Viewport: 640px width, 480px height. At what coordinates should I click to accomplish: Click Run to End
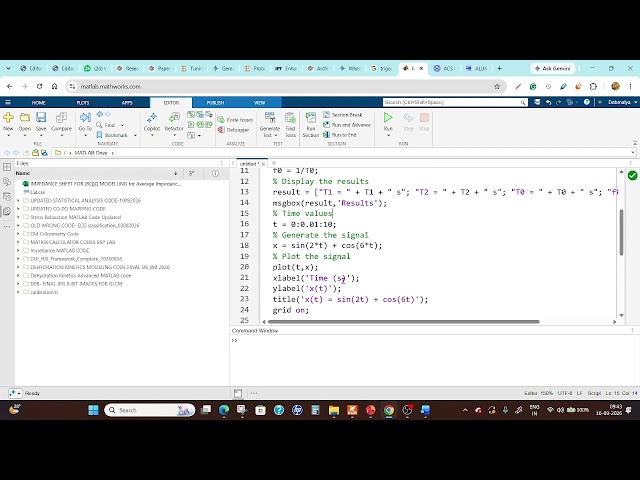pyautogui.click(x=340, y=135)
